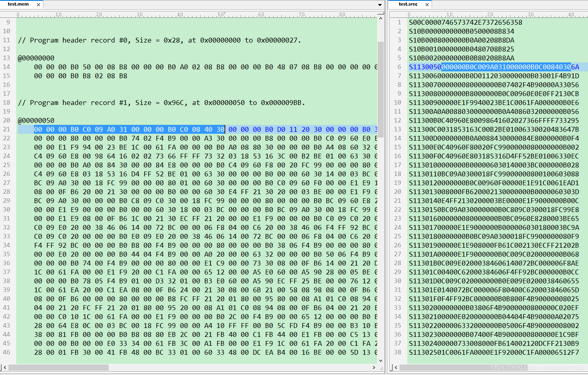The height and width of the screenshot is (375, 588).
Task: Click the line starting 'S11300D0' in test.srec
Action: click(x=494, y=138)
